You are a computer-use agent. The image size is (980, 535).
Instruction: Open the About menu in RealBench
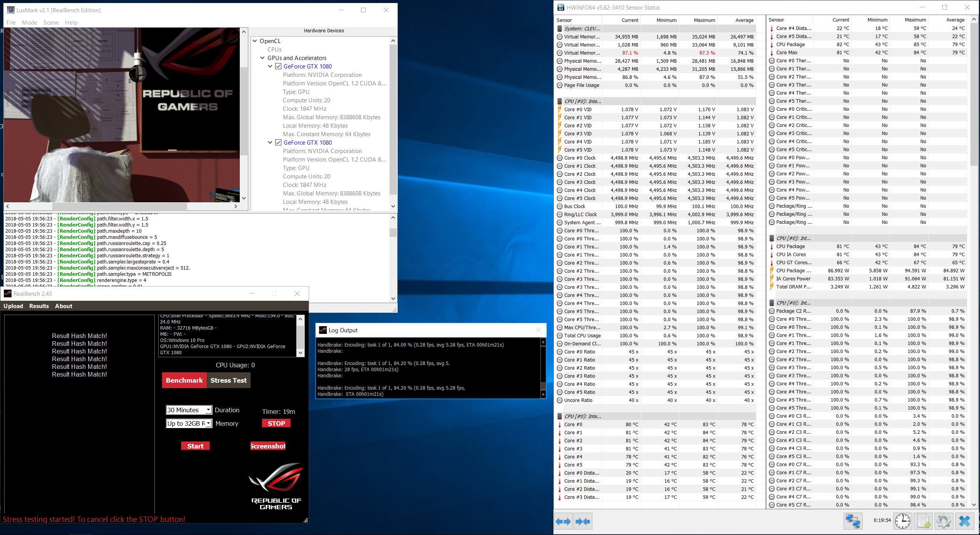(64, 306)
